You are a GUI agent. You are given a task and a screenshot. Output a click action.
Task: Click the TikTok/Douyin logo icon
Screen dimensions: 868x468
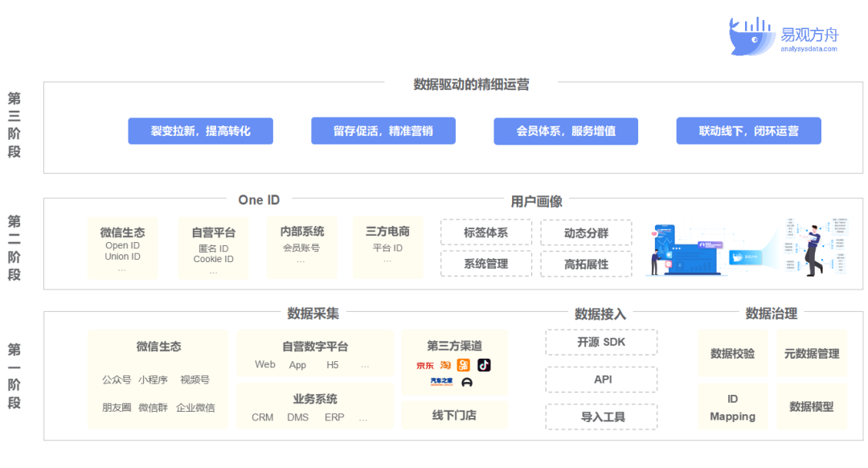click(484, 365)
